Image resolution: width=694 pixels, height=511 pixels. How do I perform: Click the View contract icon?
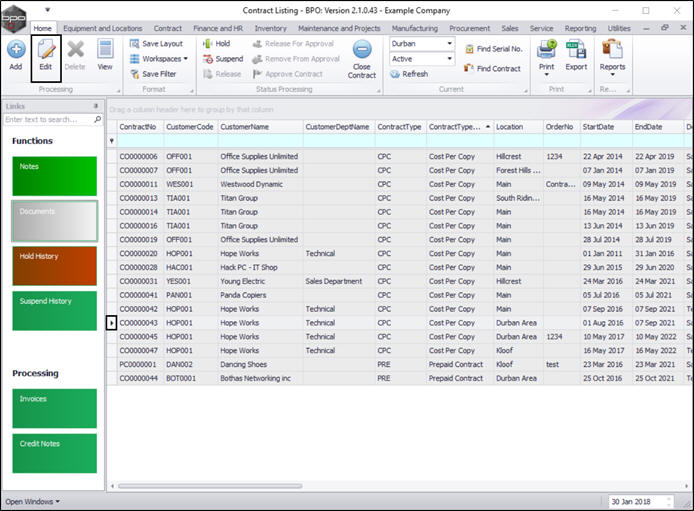(x=105, y=54)
